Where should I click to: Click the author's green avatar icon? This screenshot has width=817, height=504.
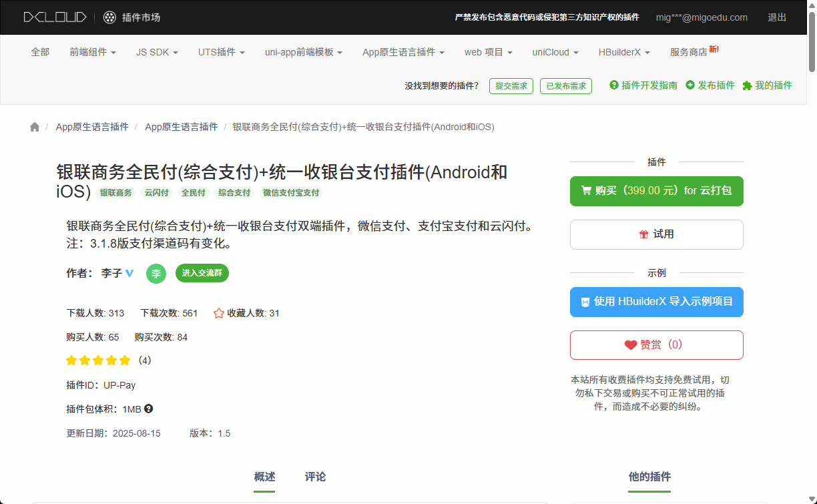pyautogui.click(x=156, y=274)
